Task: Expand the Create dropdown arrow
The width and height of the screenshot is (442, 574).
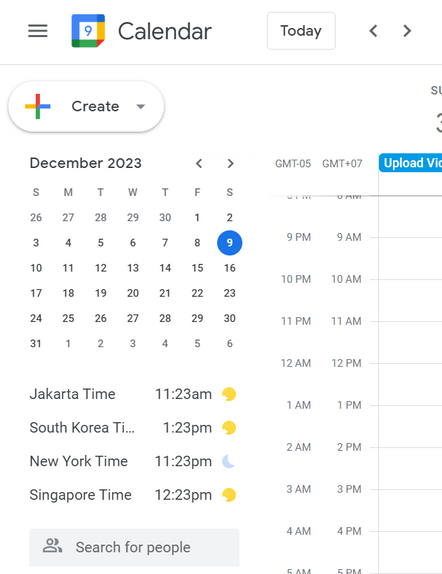Action: point(141,107)
